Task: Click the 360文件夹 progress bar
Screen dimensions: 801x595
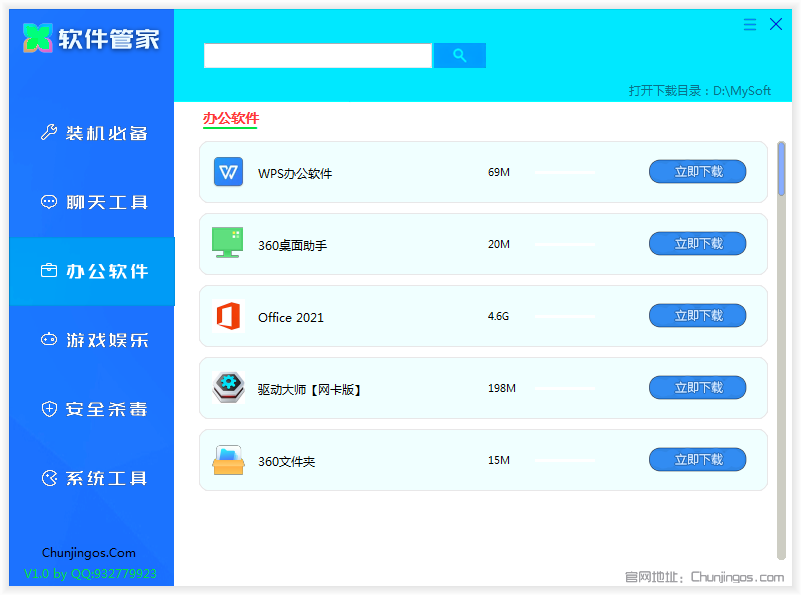Action: 565,461
